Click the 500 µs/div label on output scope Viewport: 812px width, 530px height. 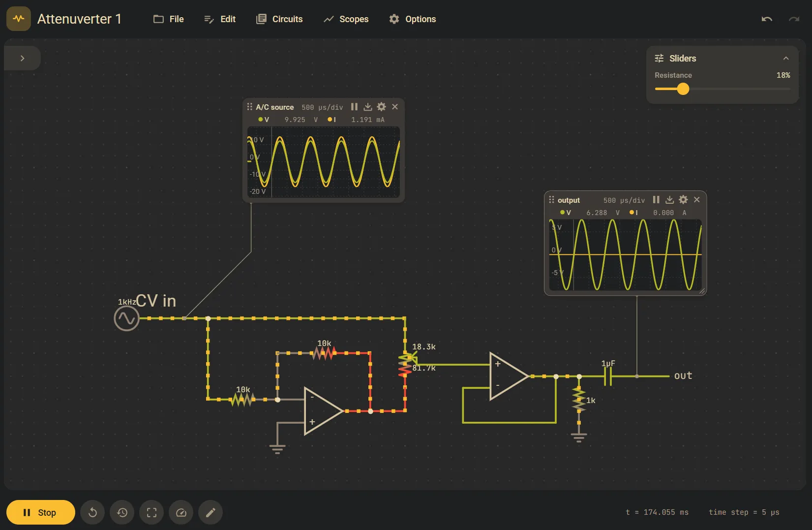click(624, 200)
